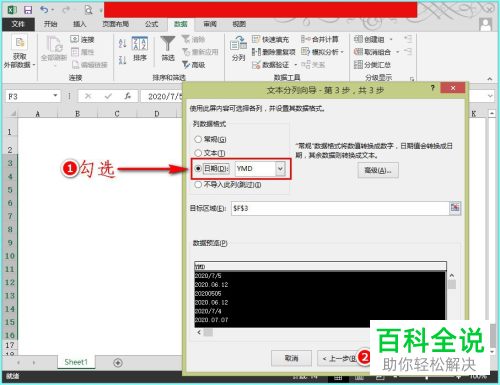Screen dimensions: 500x385
Task: Click the formula bar enter checkmark icon
Action: tap(108, 96)
